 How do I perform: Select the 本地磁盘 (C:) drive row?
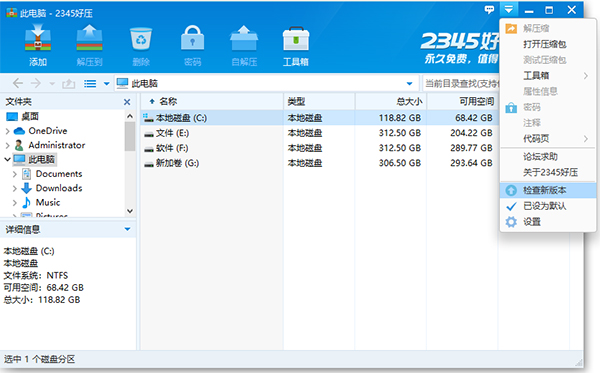(x=320, y=118)
